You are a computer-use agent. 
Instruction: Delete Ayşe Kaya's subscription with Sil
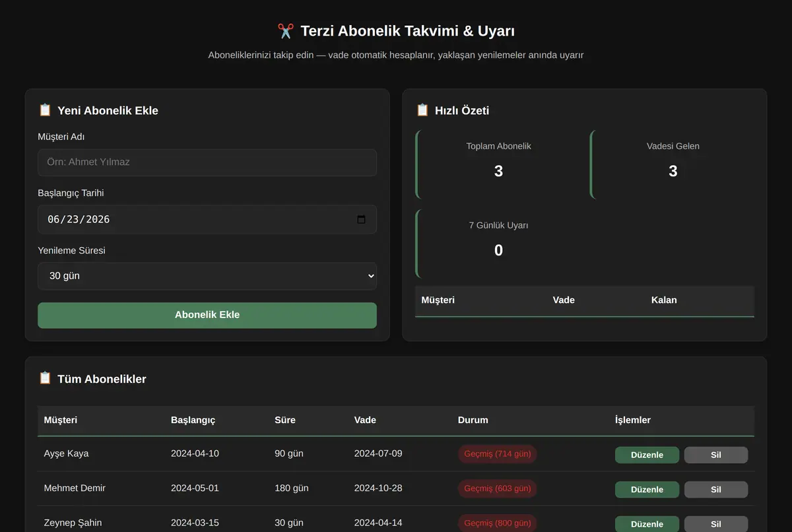716,455
